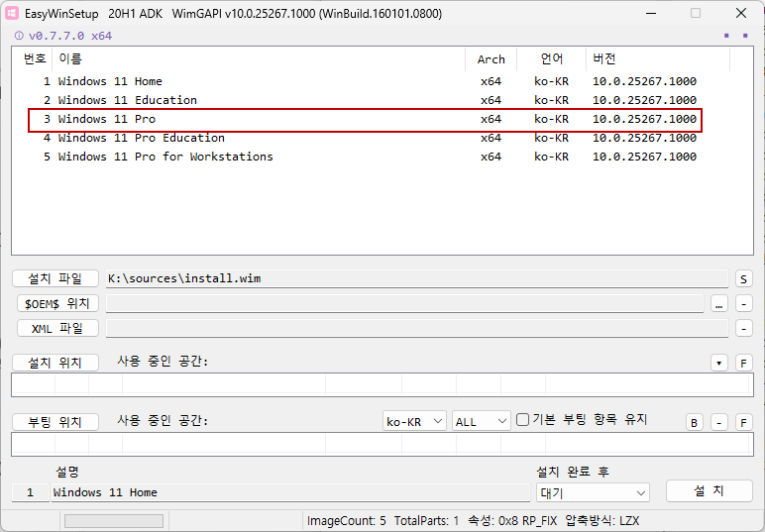
Task: Click the XML 파일 button
Action: 57,328
